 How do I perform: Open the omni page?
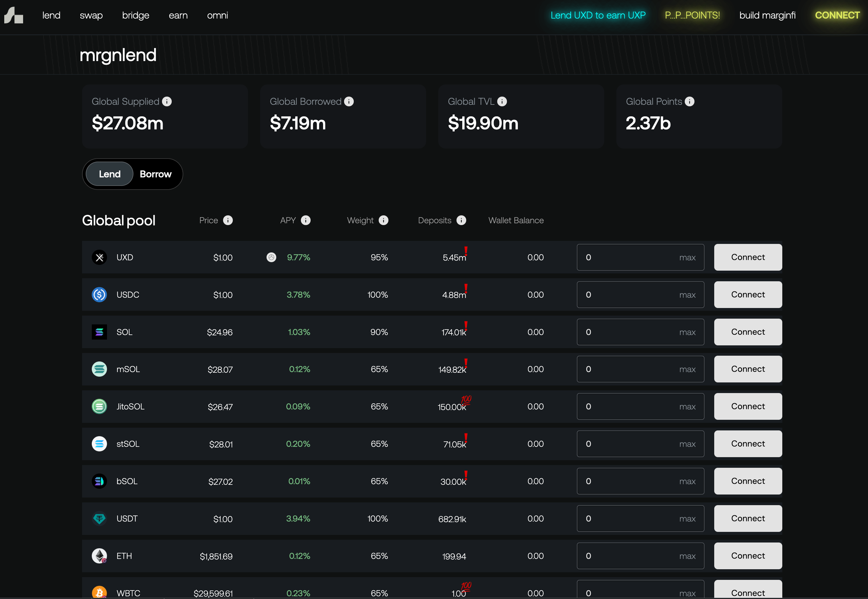(x=217, y=15)
